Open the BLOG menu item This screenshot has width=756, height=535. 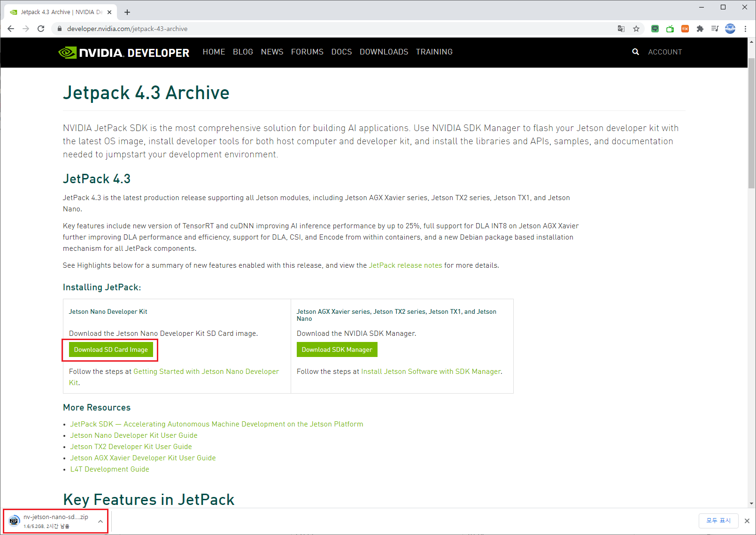[243, 52]
